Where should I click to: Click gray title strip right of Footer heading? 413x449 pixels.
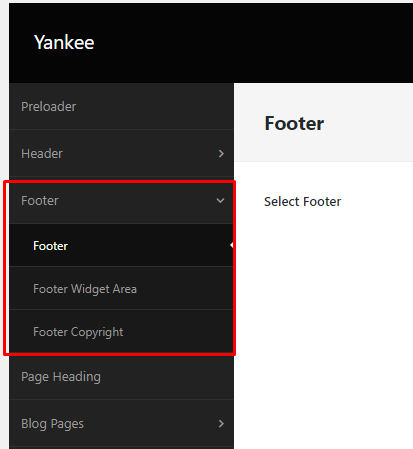tap(368, 123)
